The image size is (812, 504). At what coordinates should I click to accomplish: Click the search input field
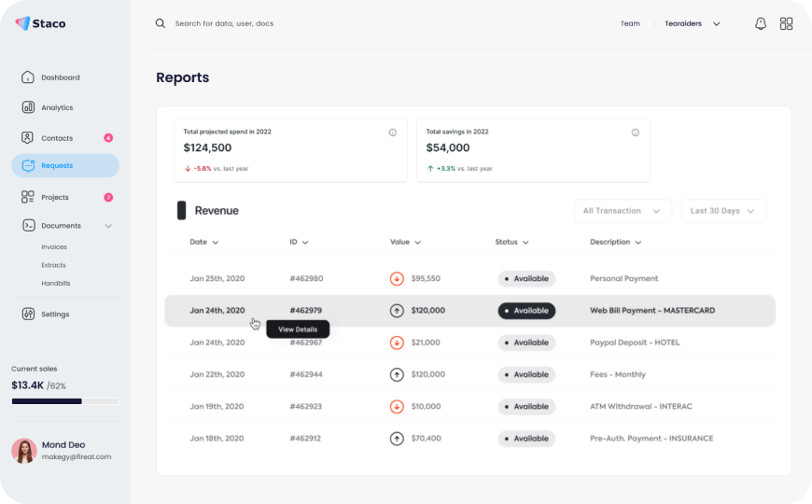(280, 23)
